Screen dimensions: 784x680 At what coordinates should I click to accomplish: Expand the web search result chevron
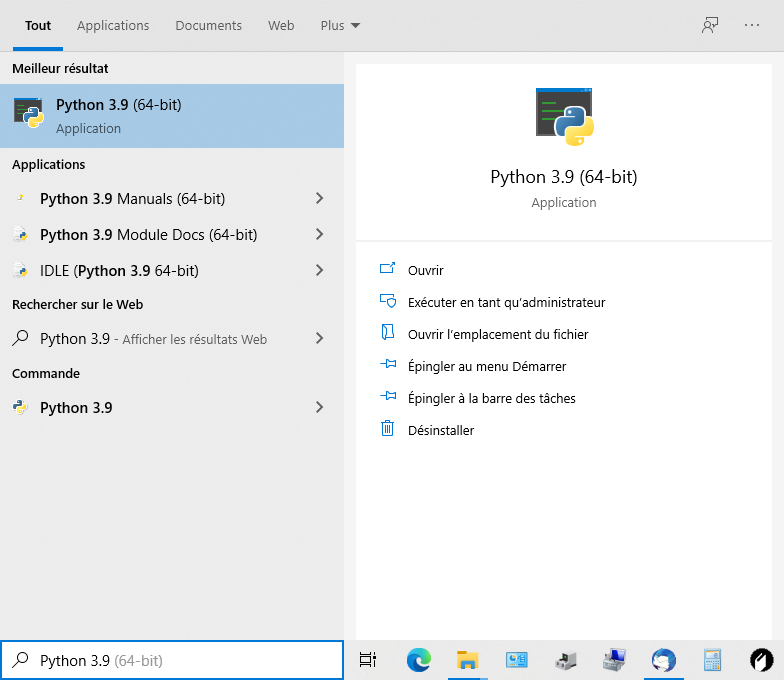320,338
